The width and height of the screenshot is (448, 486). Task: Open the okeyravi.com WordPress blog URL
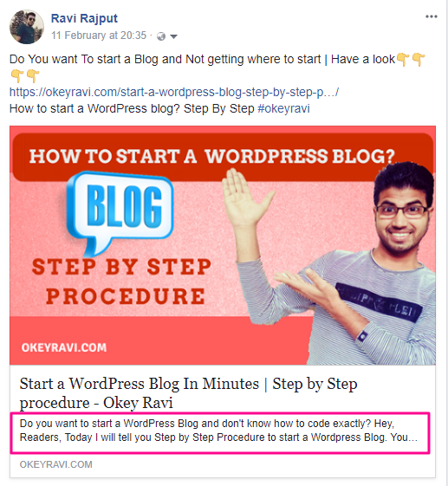(174, 92)
